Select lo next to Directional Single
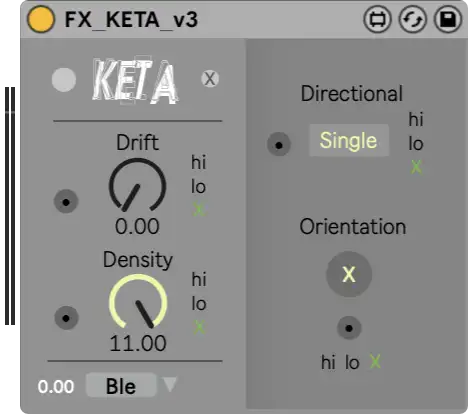 point(416,144)
